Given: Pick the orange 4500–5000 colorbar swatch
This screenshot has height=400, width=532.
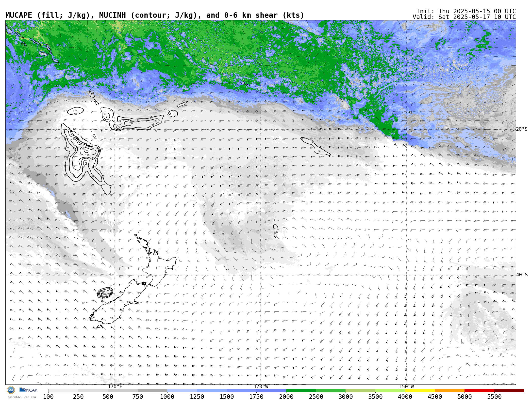Looking at the screenshot, I should coord(450,391).
